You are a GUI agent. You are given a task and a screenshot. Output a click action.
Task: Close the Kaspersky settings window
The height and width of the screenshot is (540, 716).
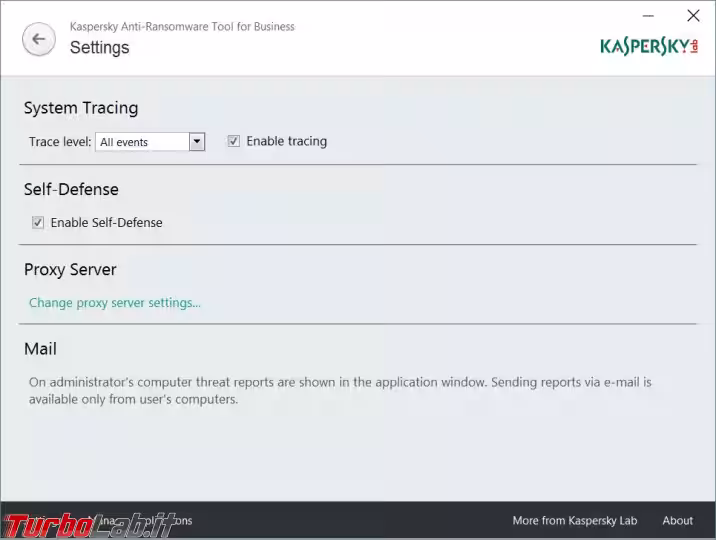[x=693, y=16]
